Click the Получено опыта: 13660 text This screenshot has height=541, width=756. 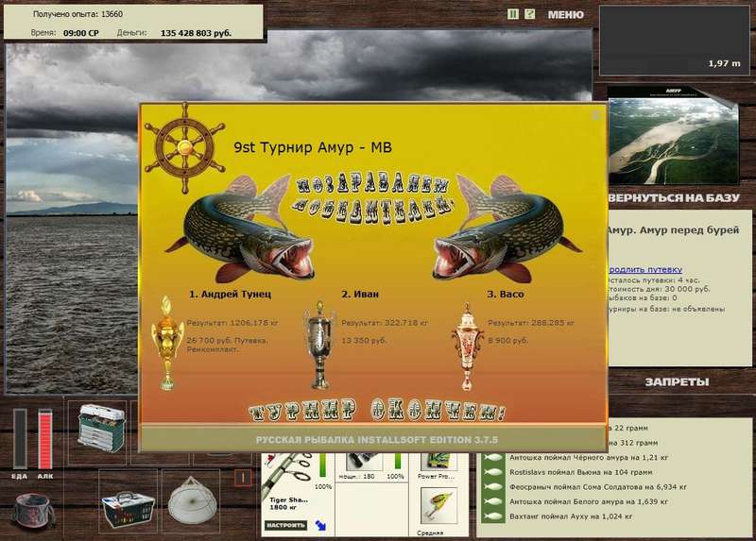(x=77, y=14)
